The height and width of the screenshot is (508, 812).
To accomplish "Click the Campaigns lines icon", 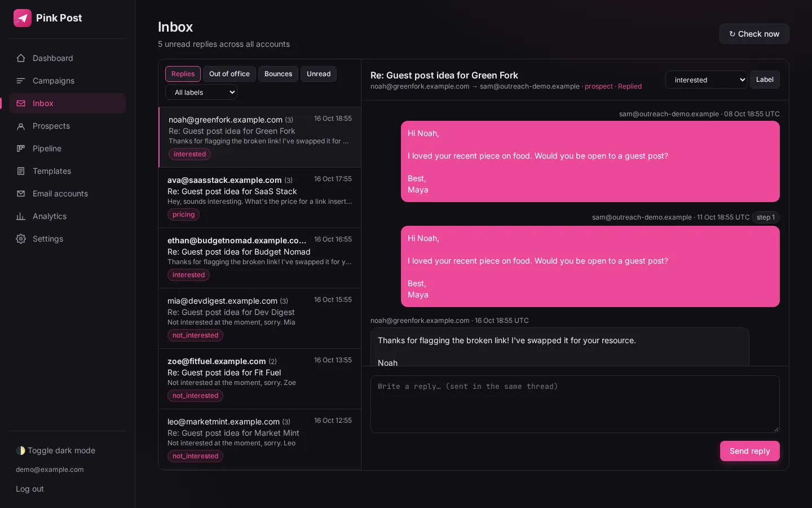I will point(21,81).
